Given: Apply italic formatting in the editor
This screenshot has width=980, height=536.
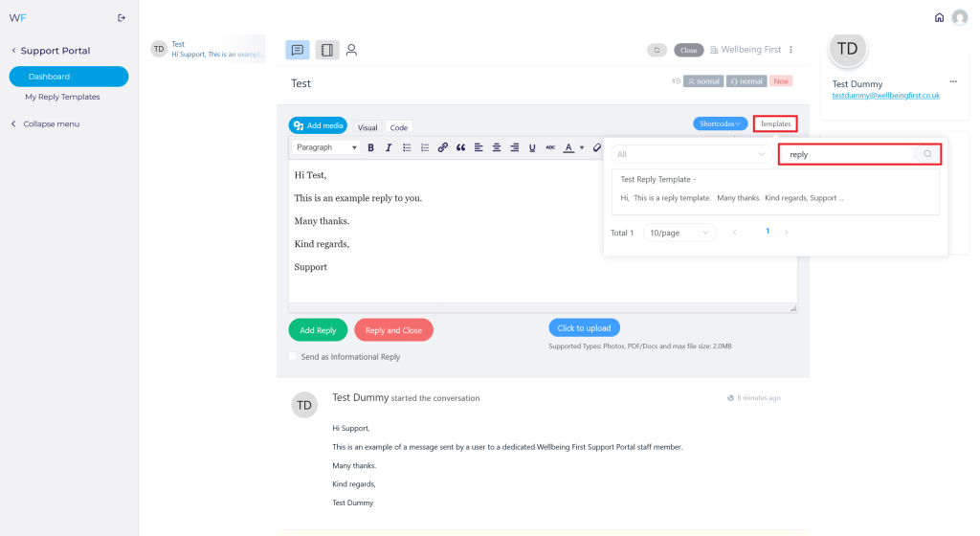Looking at the screenshot, I should click(x=388, y=147).
